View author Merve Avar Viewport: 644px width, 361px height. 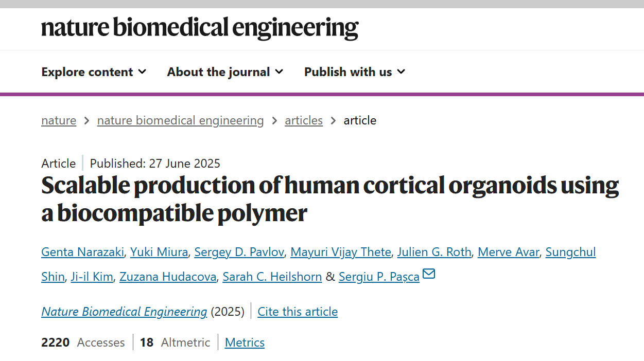pyautogui.click(x=508, y=252)
